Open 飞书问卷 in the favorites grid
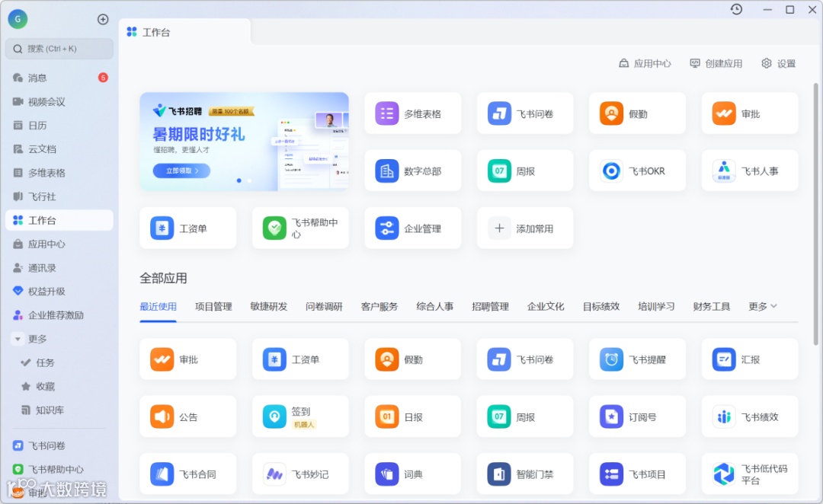 tap(525, 113)
